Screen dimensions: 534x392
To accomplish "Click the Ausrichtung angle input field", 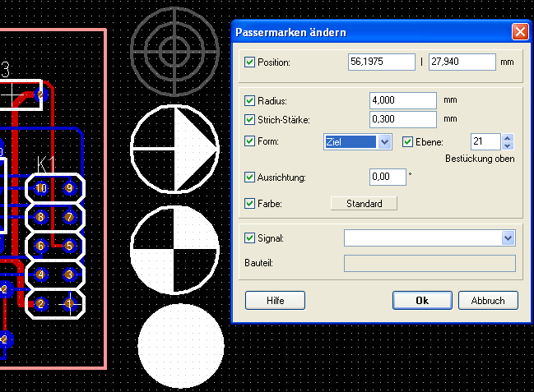I will [x=388, y=177].
